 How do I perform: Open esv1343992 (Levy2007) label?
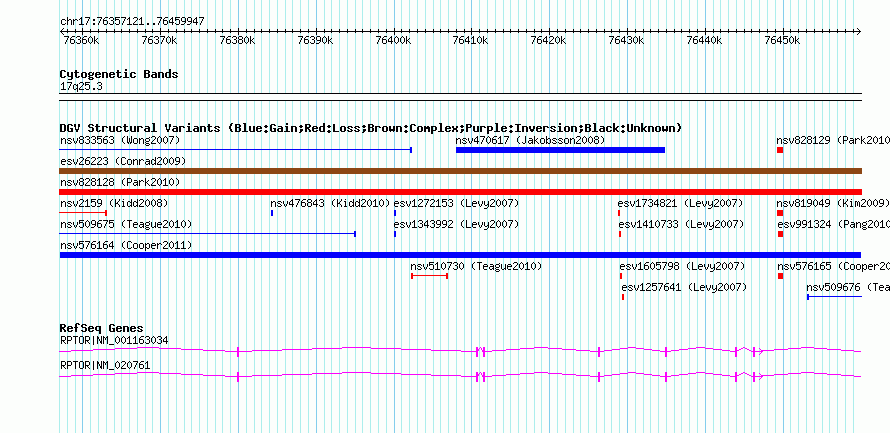(x=456, y=224)
